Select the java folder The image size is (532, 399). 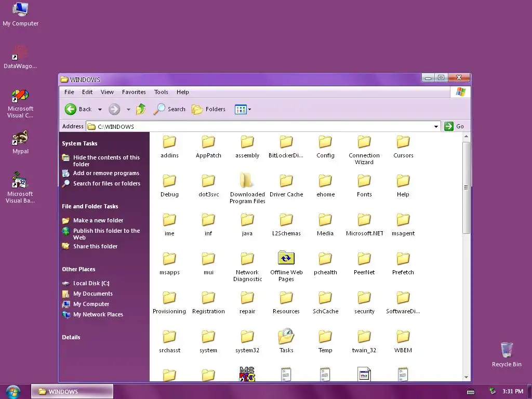247,224
